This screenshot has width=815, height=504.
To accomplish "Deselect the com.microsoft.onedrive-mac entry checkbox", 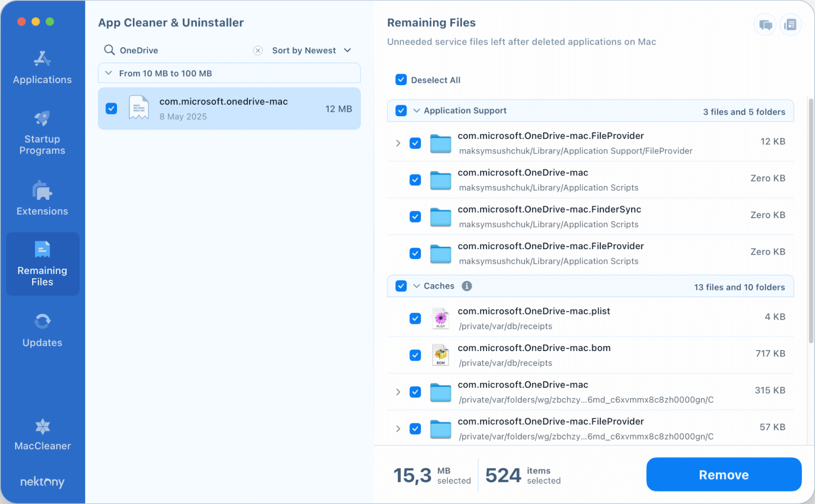I will (x=111, y=108).
